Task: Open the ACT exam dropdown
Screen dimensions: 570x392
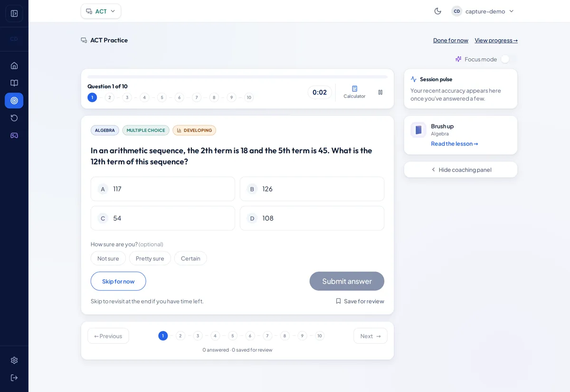Action: tap(101, 11)
